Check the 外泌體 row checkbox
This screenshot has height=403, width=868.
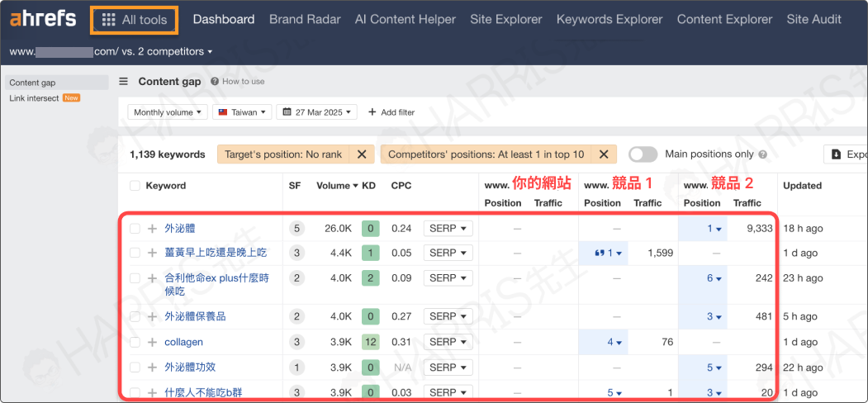[x=135, y=229]
